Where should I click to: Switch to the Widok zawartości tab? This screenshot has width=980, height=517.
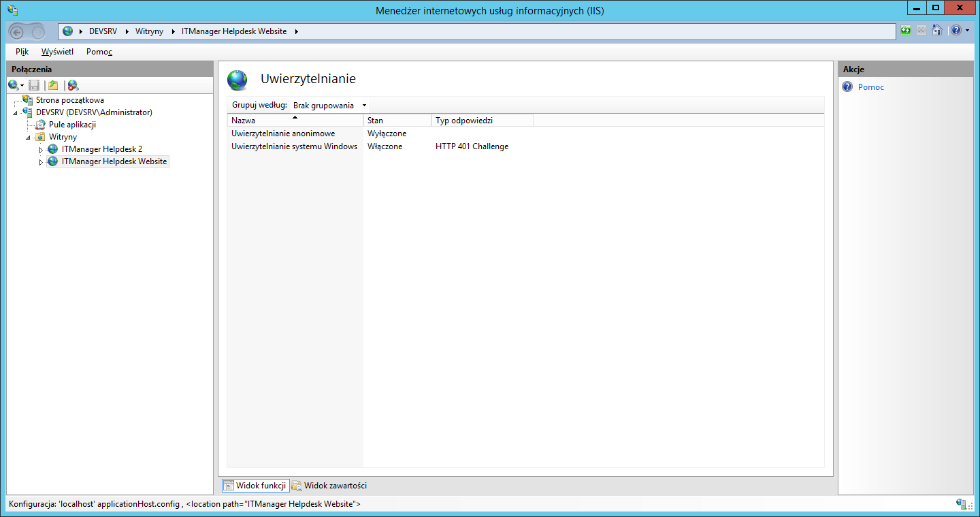pos(329,486)
